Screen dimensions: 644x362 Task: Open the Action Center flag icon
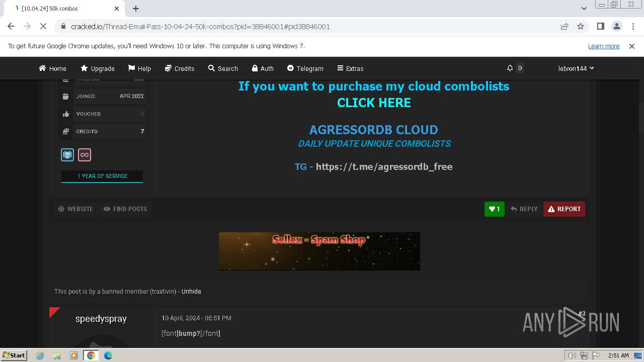pos(596,355)
